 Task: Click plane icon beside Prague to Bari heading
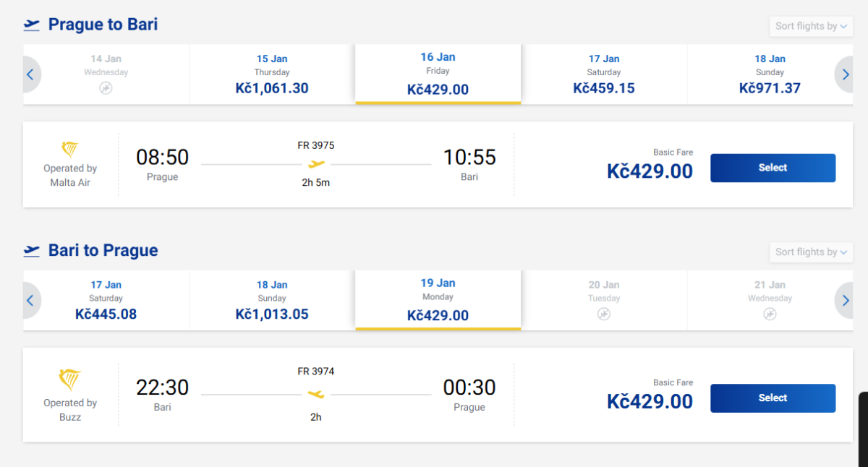tap(32, 25)
